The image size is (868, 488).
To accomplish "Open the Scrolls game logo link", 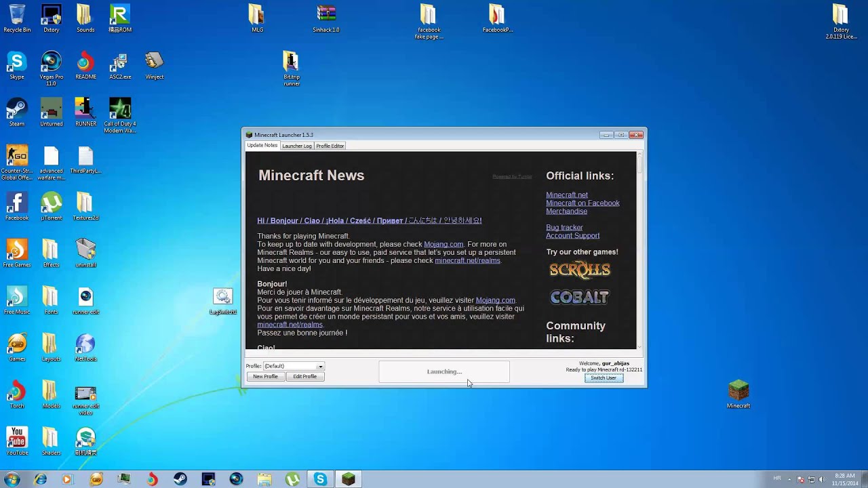I will click(x=580, y=270).
